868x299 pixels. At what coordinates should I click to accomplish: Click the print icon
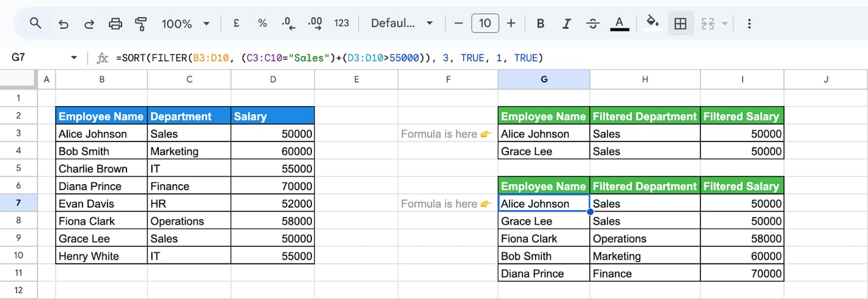(x=116, y=23)
